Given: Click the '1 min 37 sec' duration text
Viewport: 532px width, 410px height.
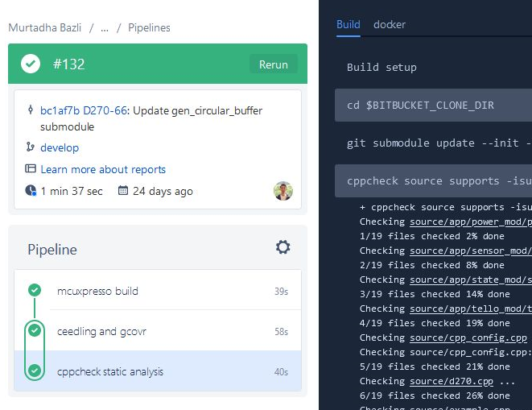Looking at the screenshot, I should [72, 191].
